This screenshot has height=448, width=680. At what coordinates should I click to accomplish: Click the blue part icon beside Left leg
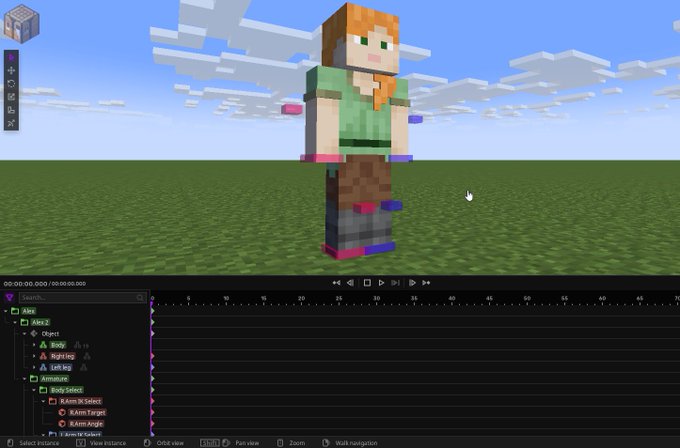tap(43, 367)
